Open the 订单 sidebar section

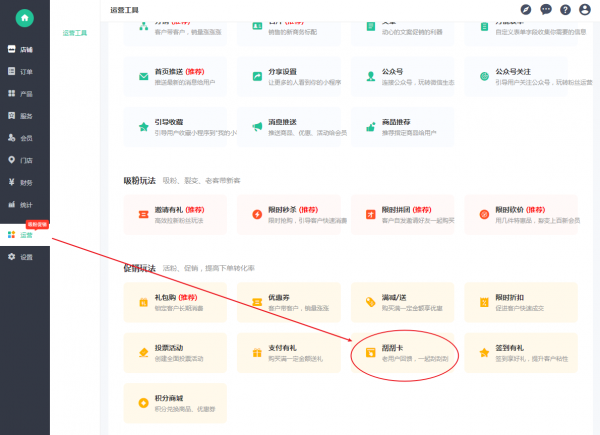25,72
